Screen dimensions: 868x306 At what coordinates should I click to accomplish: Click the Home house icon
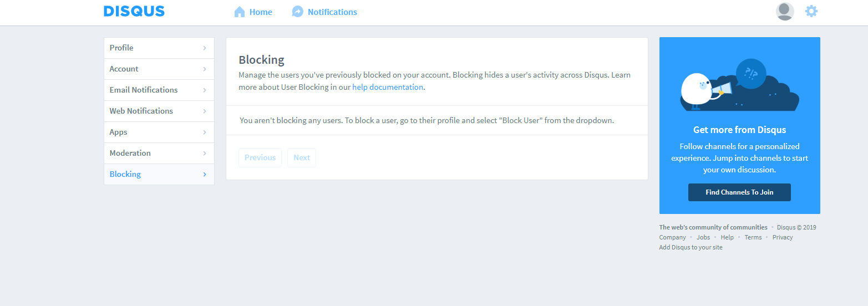pyautogui.click(x=240, y=12)
